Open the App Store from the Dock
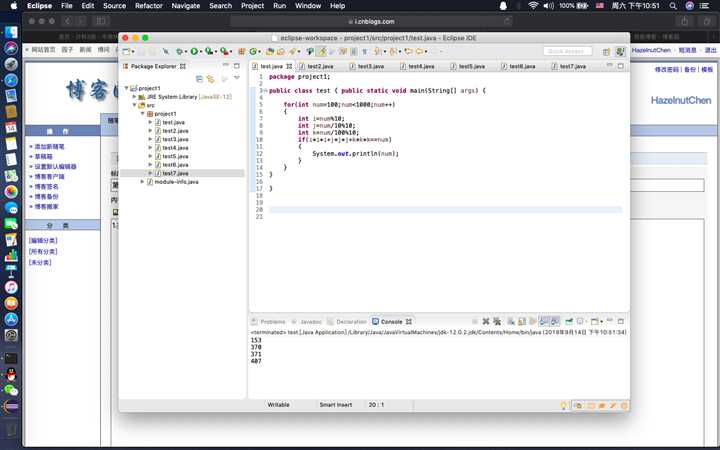 pyautogui.click(x=11, y=319)
